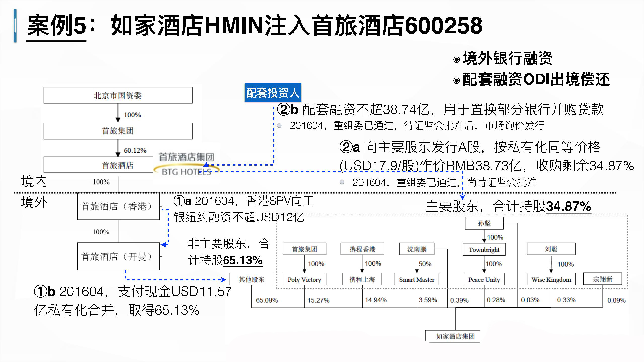Select the 其他股东 box

(x=252, y=279)
